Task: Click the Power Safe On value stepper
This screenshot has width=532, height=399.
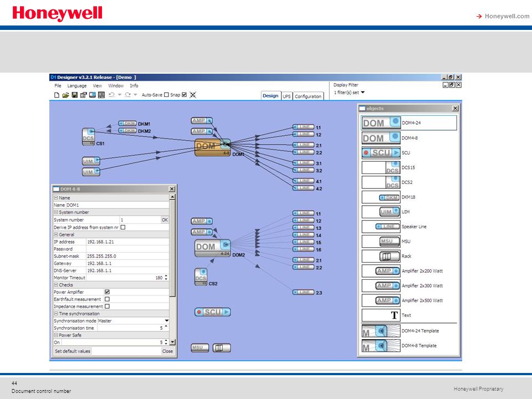Action: pyautogui.click(x=166, y=342)
